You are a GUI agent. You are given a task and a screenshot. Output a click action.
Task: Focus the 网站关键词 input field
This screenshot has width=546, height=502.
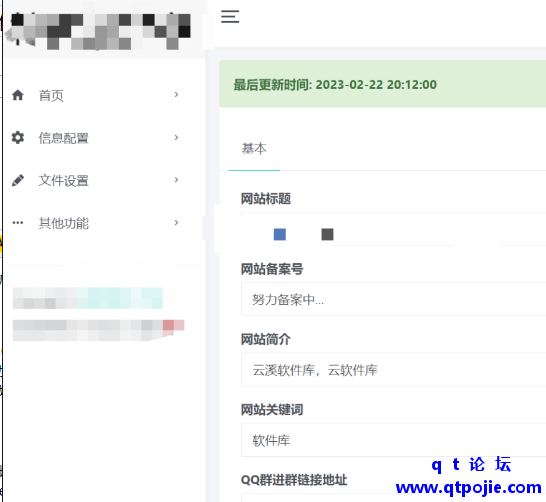tap(393, 440)
